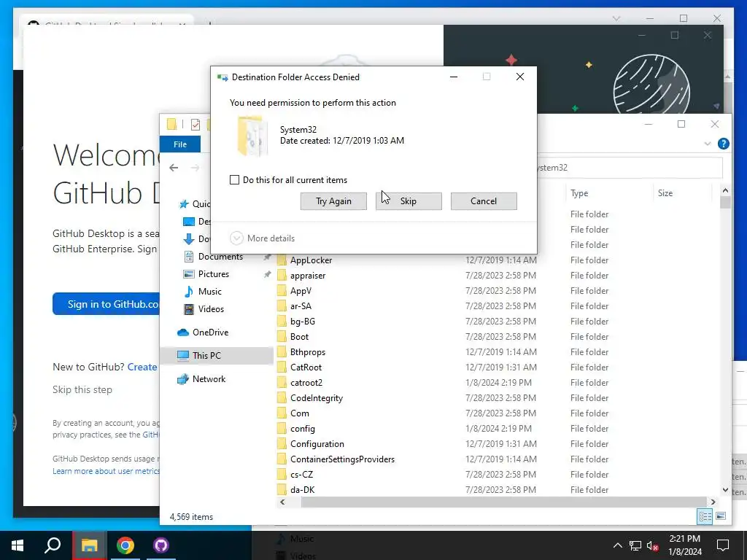Show hidden system tray icons
This screenshot has height=560, width=747.
coord(617,545)
